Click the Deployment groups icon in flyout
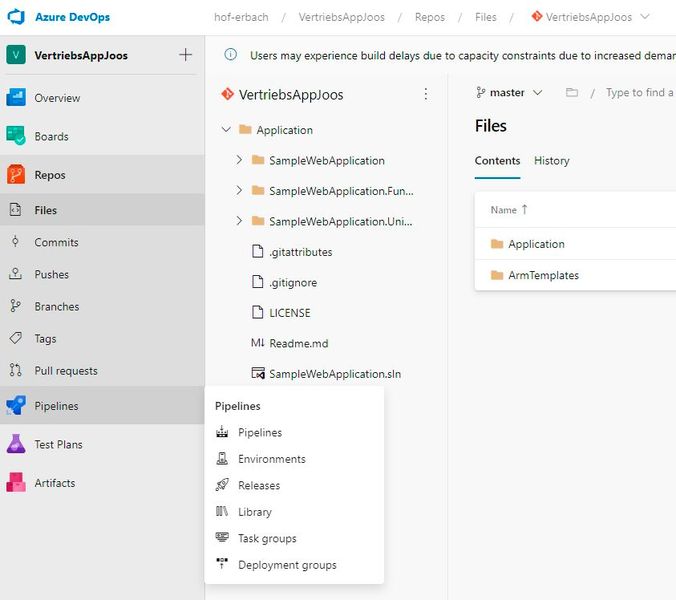This screenshot has width=676, height=600. click(222, 563)
